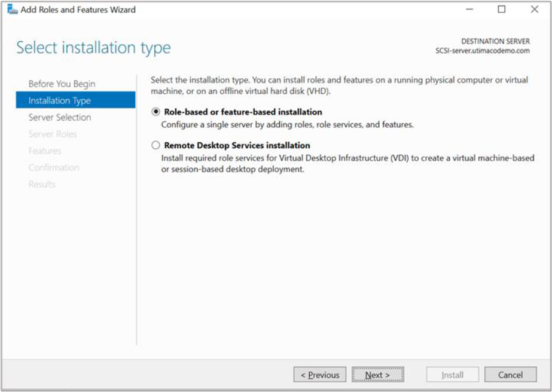The image size is (552, 392).
Task: Choose Remote Desktop Services installation option
Action: [156, 145]
